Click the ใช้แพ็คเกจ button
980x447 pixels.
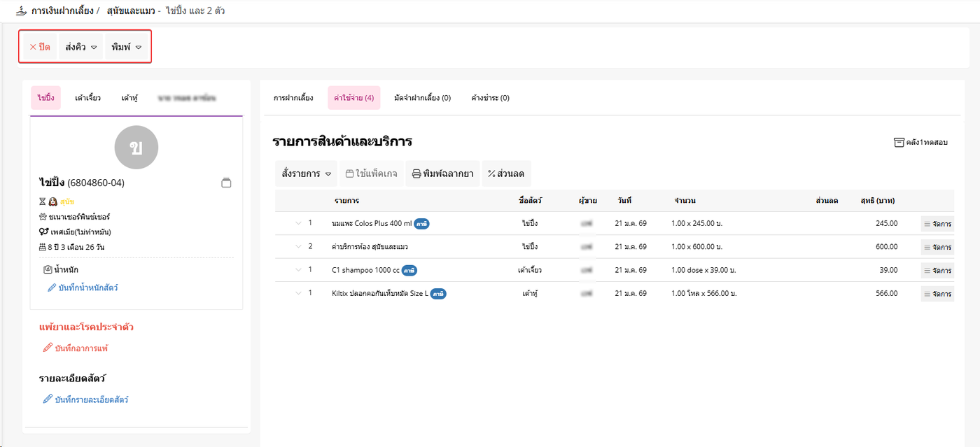371,173
